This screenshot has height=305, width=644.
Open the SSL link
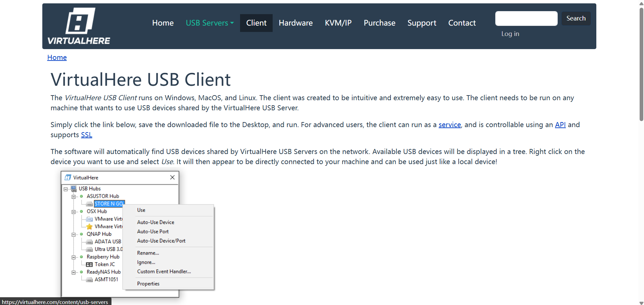point(87,135)
